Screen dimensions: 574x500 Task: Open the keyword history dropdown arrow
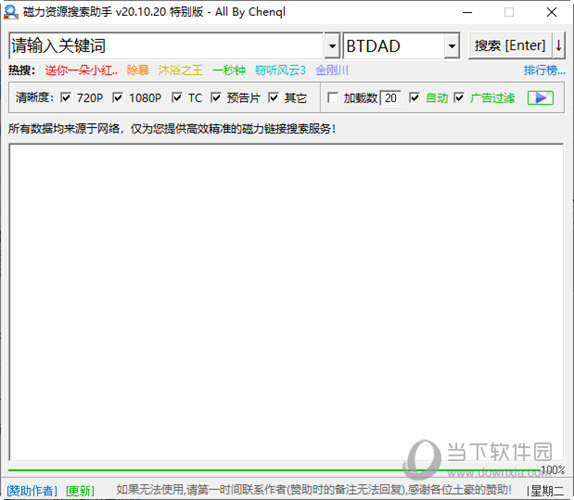click(332, 46)
